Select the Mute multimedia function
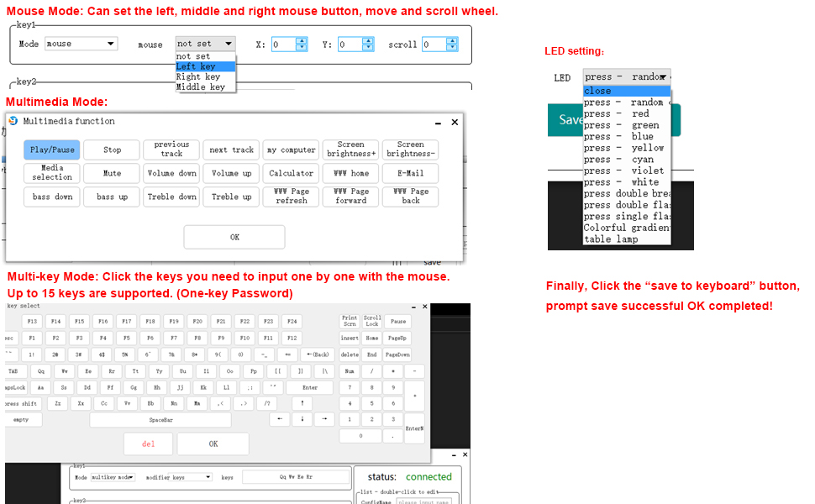Viewport: 815px width, 504px height. [112, 173]
